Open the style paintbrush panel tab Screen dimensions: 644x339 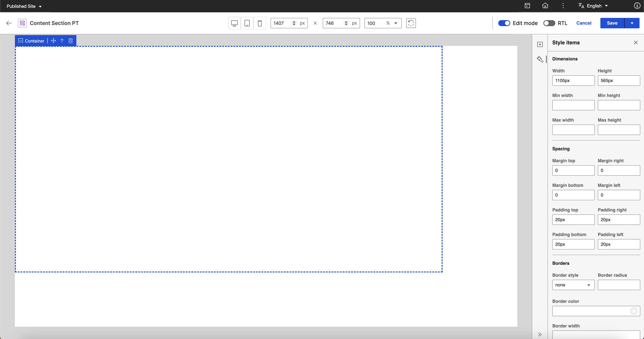540,59
